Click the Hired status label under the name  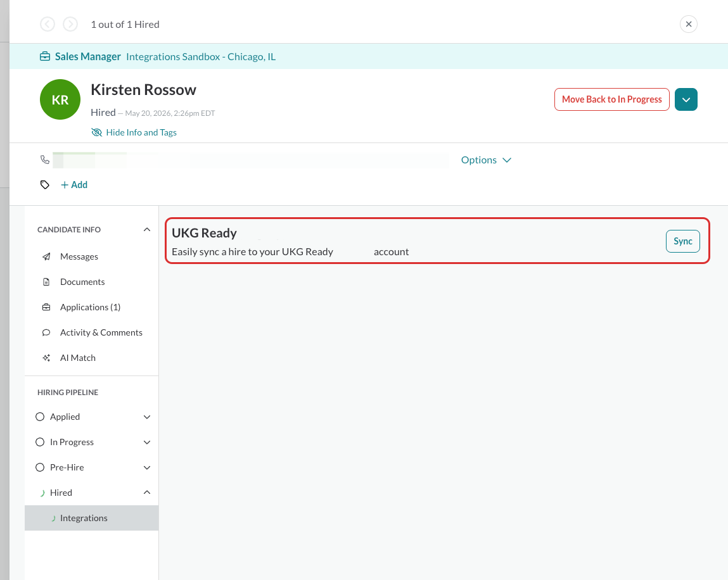tap(103, 112)
